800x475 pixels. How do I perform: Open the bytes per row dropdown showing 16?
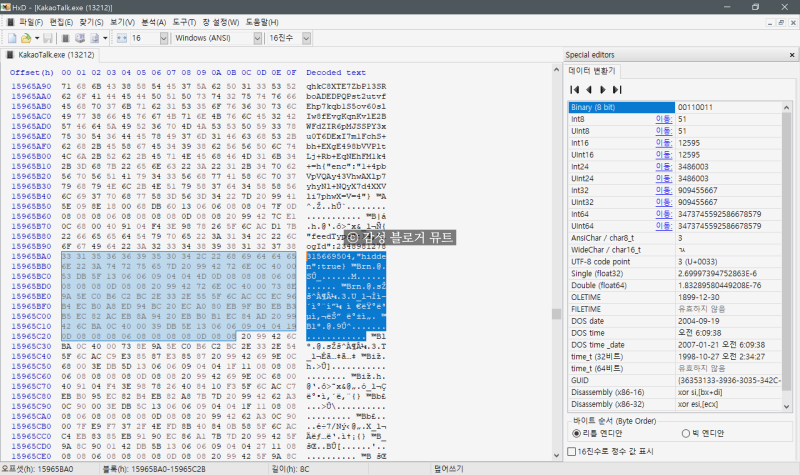163,38
